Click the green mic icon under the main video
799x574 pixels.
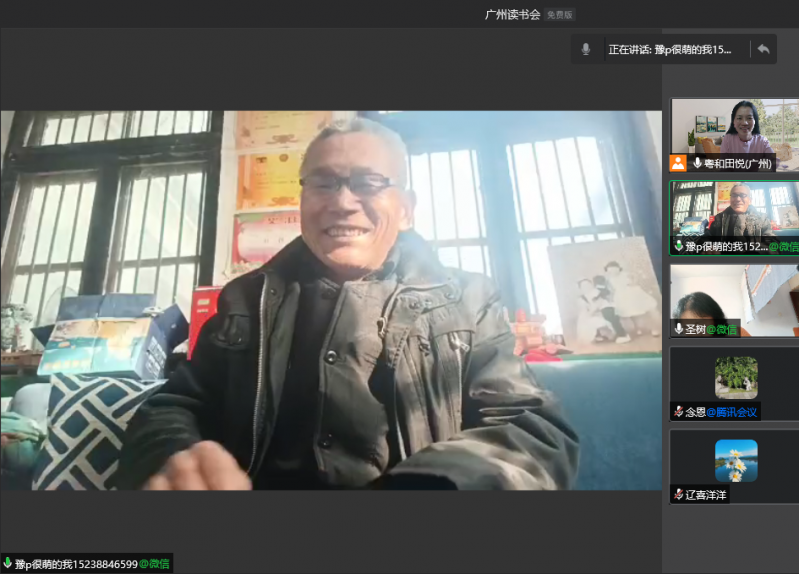8,564
